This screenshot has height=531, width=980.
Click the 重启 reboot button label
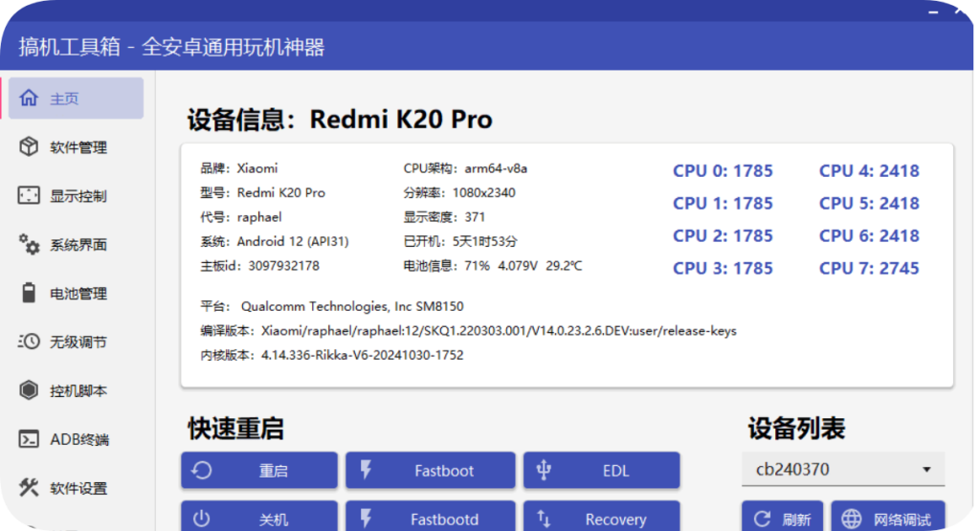click(x=273, y=471)
